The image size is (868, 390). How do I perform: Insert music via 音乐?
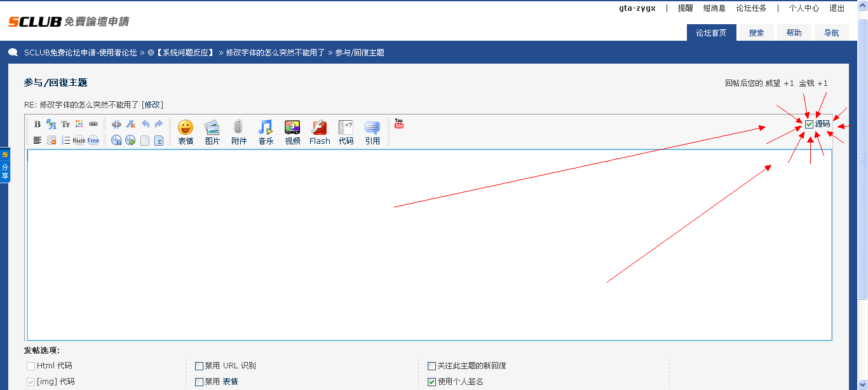(266, 132)
